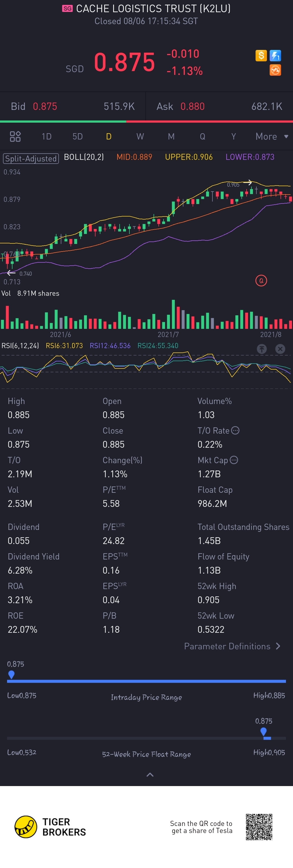The width and height of the screenshot is (293, 868).
Task: Tap the Dividend Yield value 6.28%
Action: [20, 570]
